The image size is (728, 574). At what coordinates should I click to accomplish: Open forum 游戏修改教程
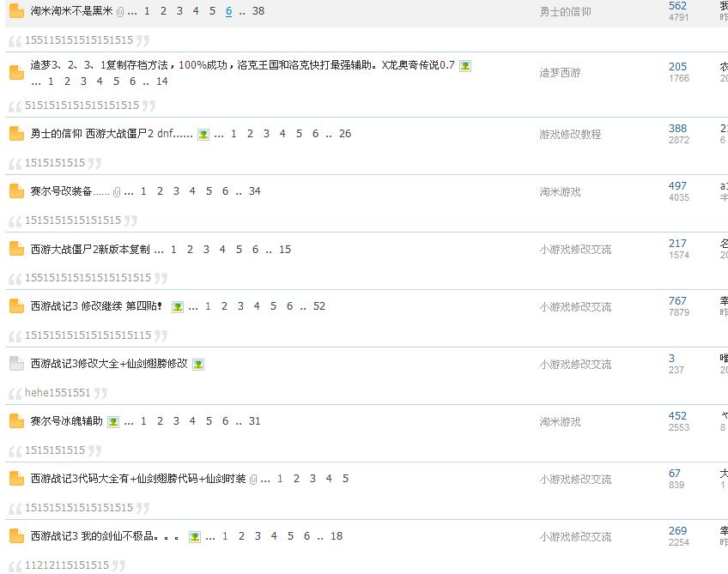click(x=570, y=134)
